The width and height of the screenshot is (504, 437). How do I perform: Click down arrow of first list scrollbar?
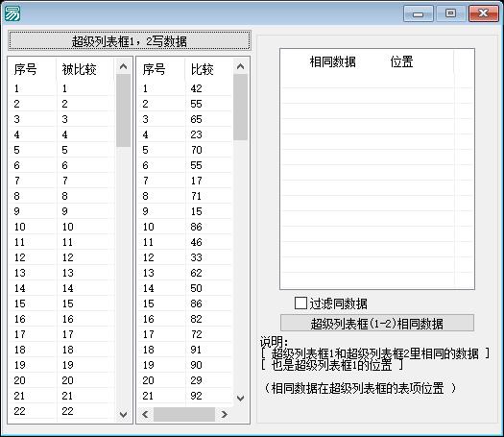pyautogui.click(x=123, y=415)
